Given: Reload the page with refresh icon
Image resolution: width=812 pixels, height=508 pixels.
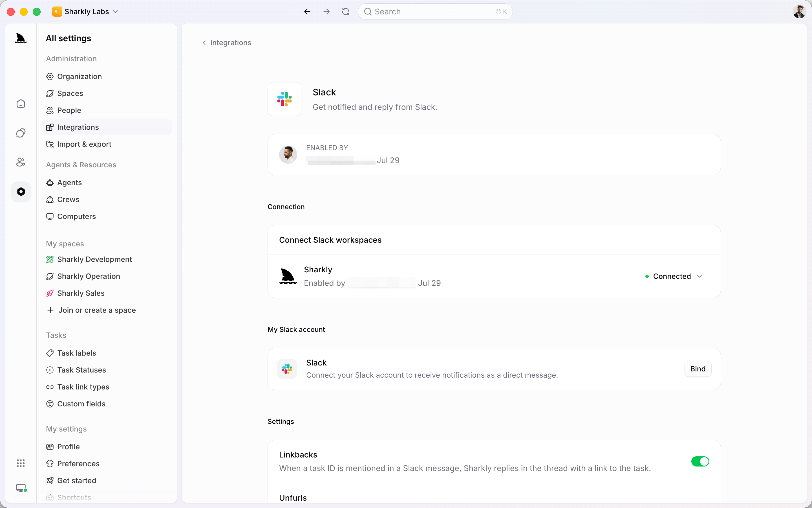Looking at the screenshot, I should [346, 12].
